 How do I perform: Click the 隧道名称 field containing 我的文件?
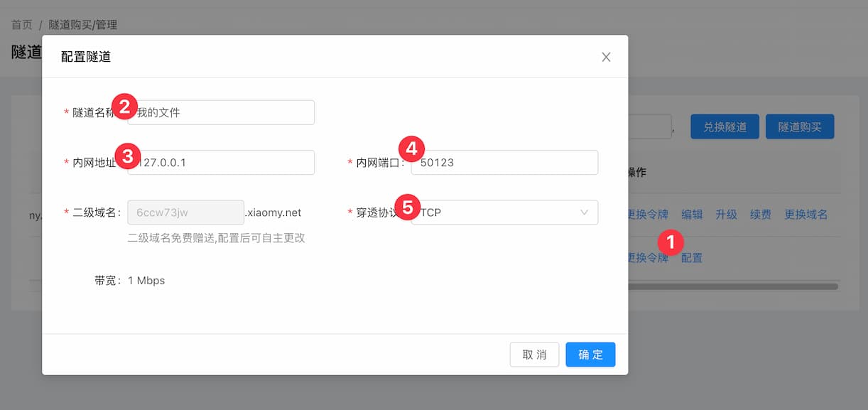pyautogui.click(x=221, y=112)
